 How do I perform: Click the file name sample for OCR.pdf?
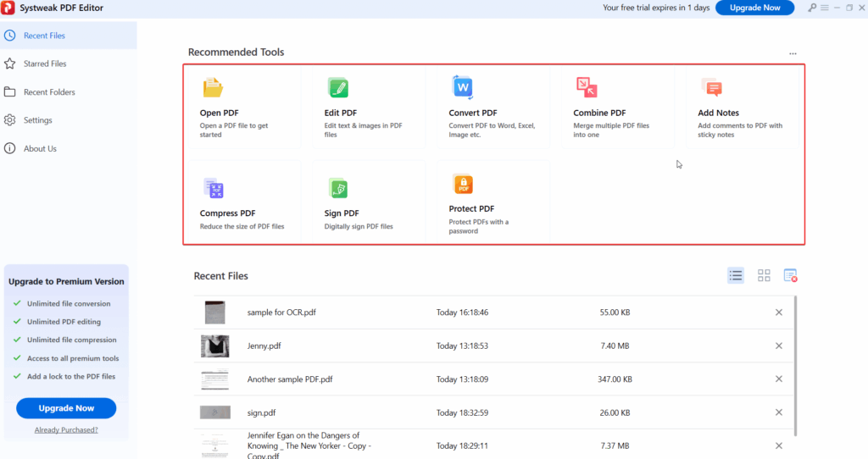click(x=281, y=312)
